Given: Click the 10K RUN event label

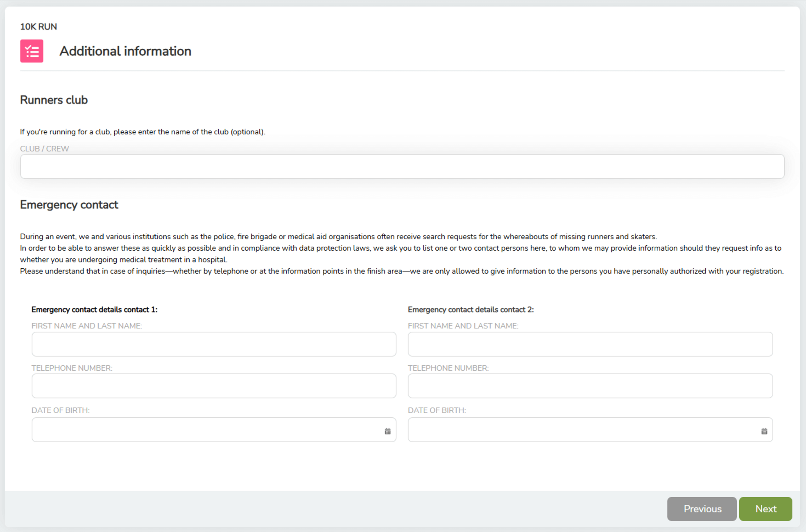Looking at the screenshot, I should coord(38,26).
